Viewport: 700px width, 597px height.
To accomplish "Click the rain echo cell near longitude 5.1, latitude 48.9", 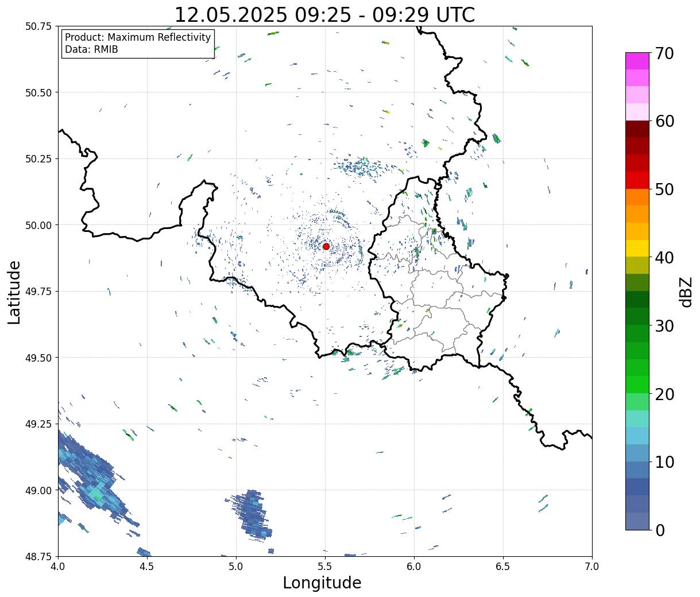I will tap(252, 514).
